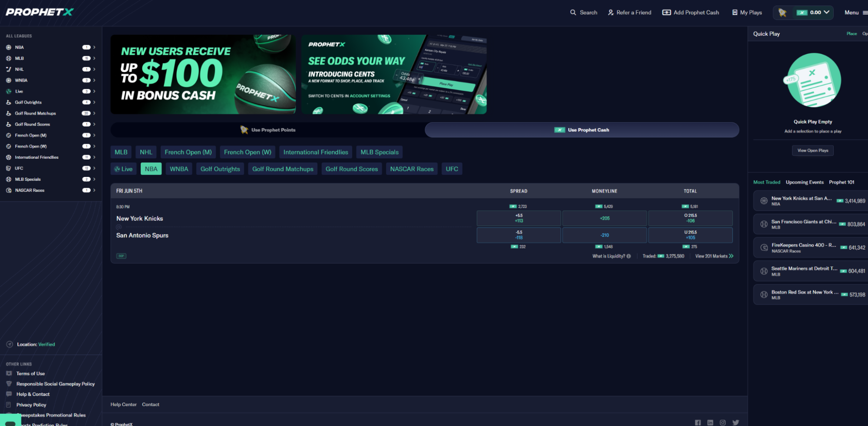
Task: Select the NASCAR Races filter tab
Action: pos(412,169)
